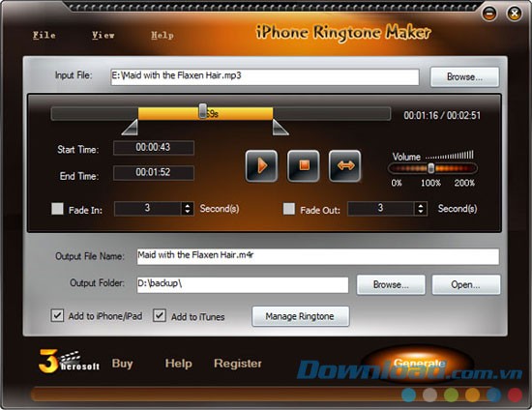Open the File menu
The width and height of the screenshot is (532, 410).
pos(44,35)
